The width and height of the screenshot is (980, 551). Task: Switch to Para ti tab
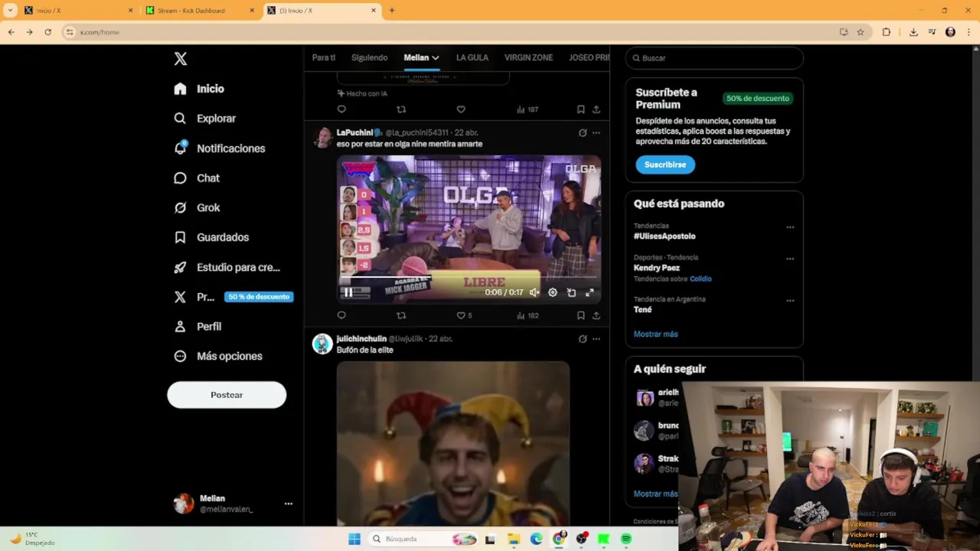point(323,57)
